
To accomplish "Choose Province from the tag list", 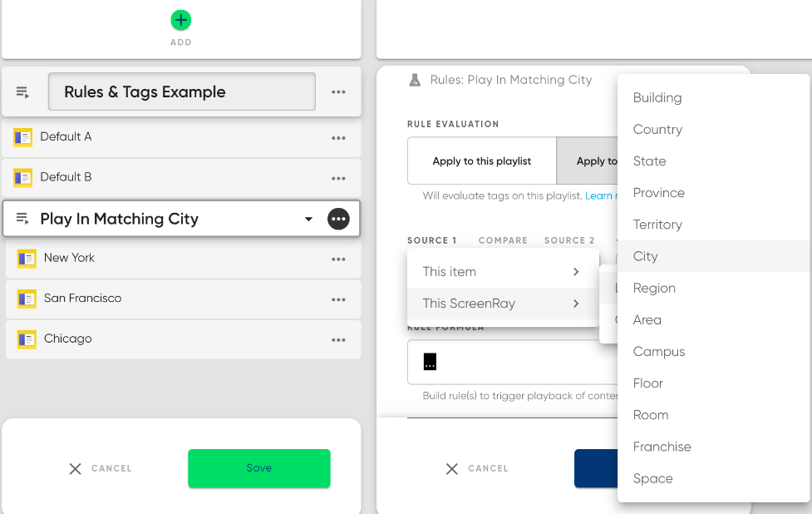I will tap(714, 192).
